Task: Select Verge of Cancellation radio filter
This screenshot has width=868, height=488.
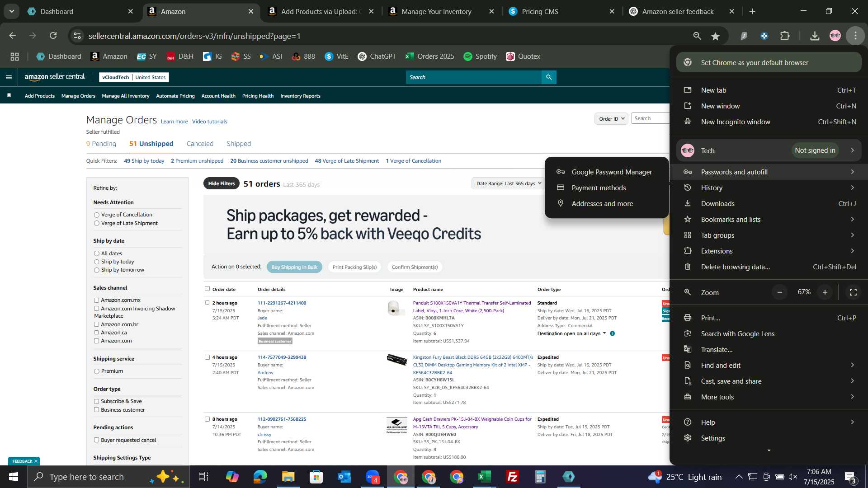Action: 96,215
